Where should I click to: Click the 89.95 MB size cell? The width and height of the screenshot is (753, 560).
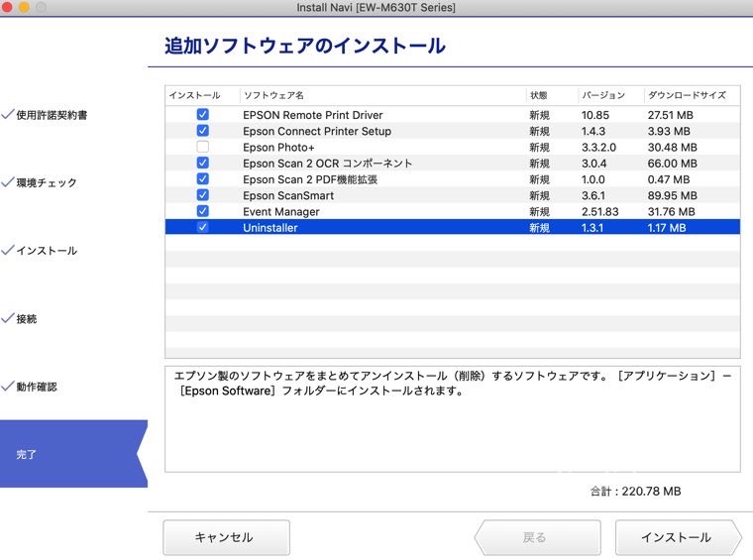(673, 195)
